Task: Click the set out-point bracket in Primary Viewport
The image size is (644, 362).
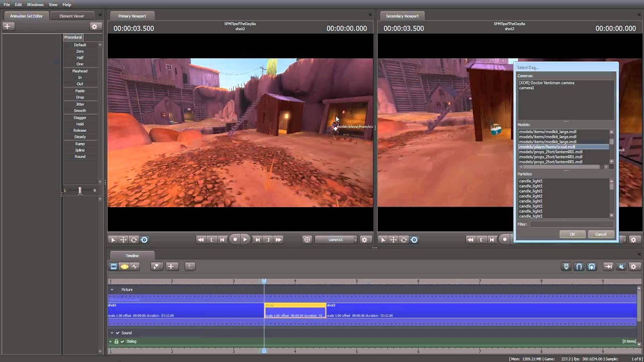Action: point(268,240)
